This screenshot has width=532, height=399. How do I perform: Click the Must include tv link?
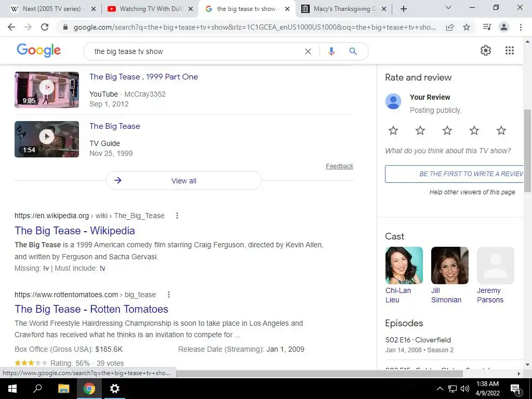(102, 269)
